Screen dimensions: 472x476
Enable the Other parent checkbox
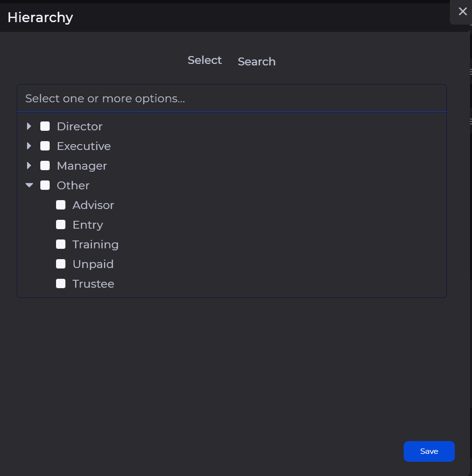pos(45,185)
